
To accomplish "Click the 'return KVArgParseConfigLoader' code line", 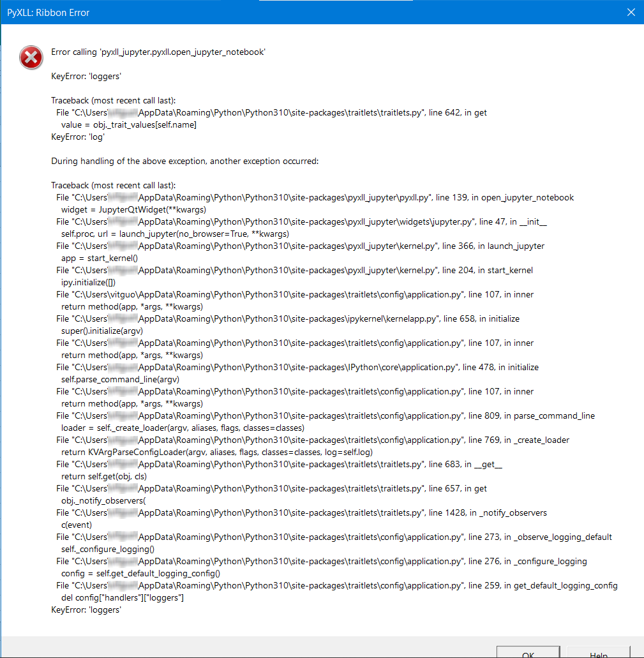I will 217,452.
